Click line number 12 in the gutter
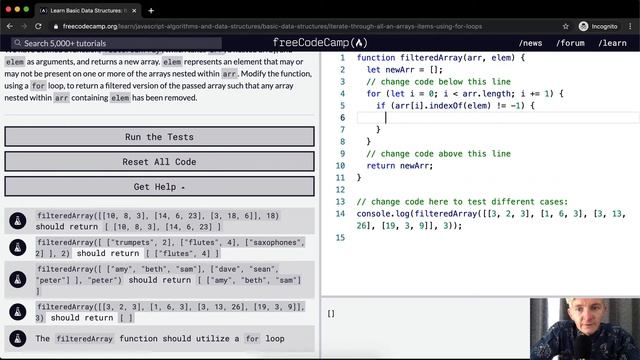 click(340, 190)
